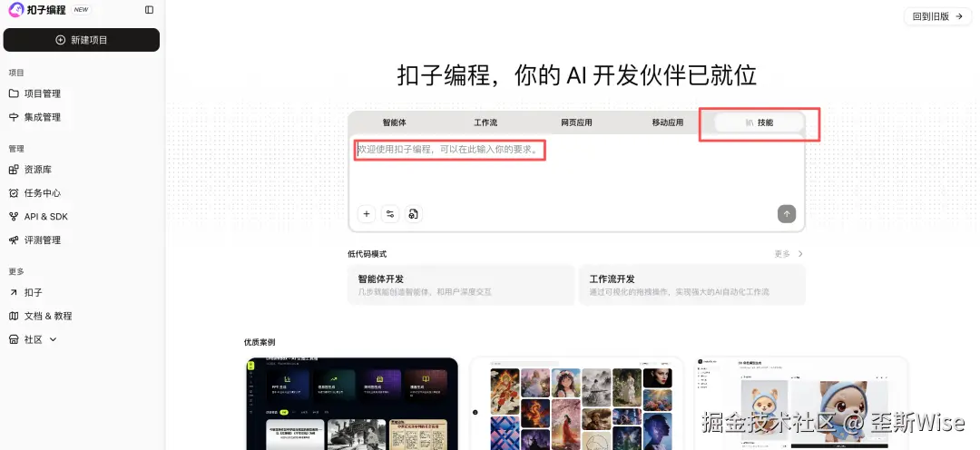This screenshot has height=450, width=980.
Task: Click the icon beside 集成管理
Action: pos(14,117)
